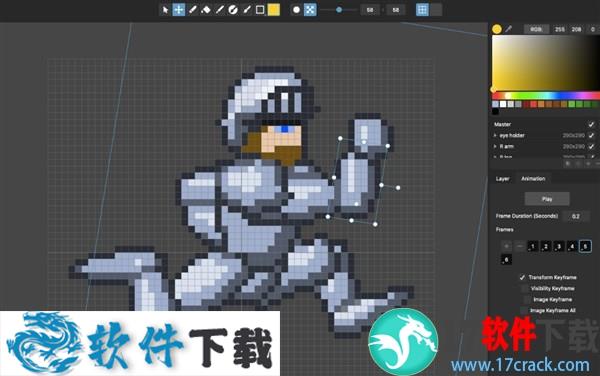Select the eye holder layer name
Image resolution: width=600 pixels, height=376 pixels.
[512, 135]
